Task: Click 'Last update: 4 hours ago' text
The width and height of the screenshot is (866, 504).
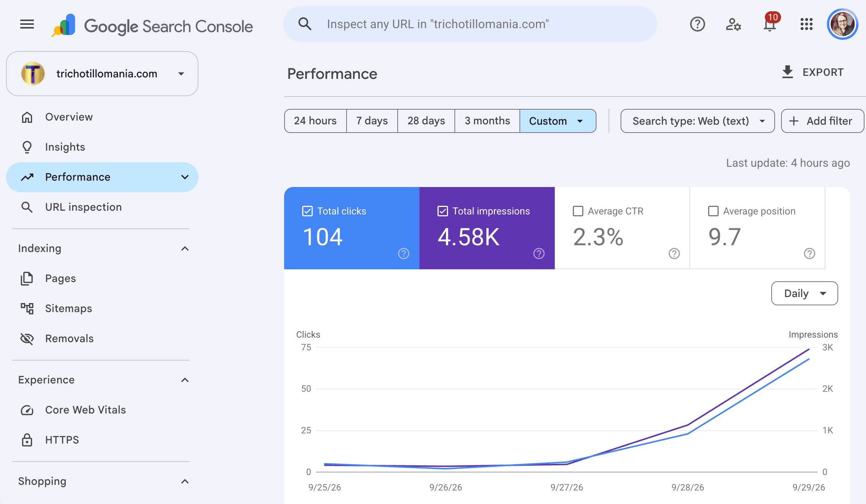Action: (788, 163)
